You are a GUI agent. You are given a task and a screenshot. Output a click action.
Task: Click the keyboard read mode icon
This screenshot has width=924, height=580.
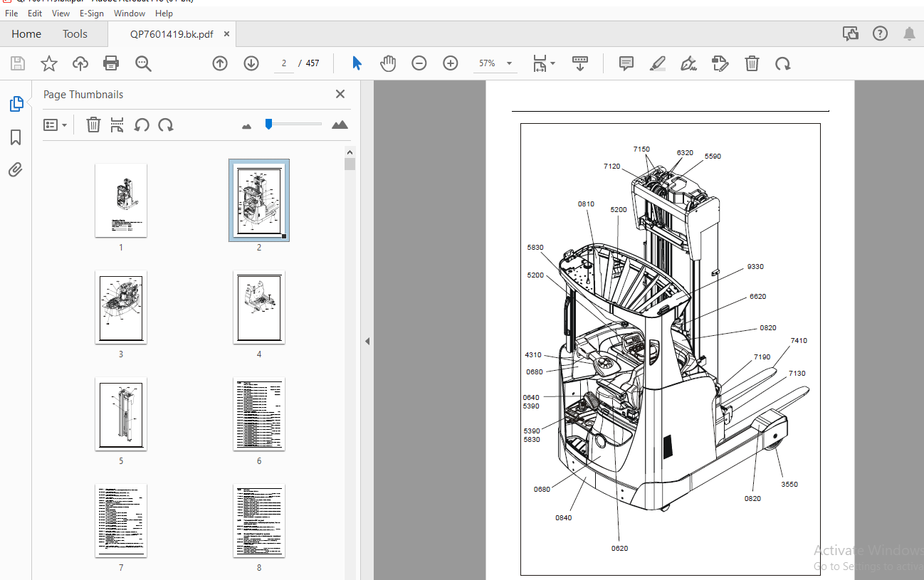(x=580, y=63)
